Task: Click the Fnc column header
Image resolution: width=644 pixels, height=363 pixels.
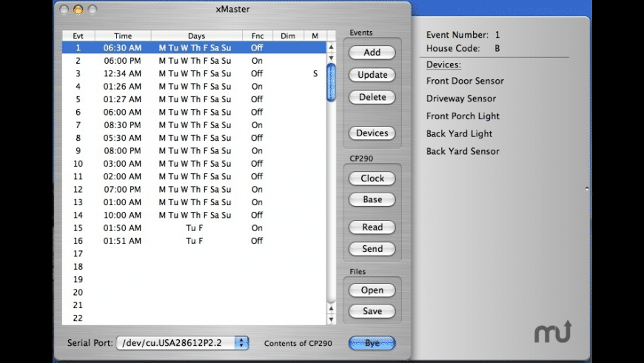Action: [x=258, y=36]
